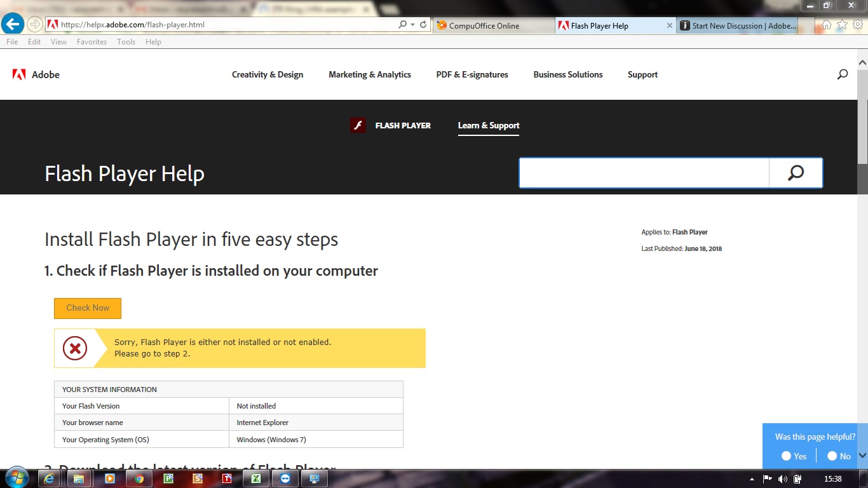Image resolution: width=868 pixels, height=488 pixels.
Task: Open Favorites star icon in toolbar
Action: click(842, 25)
